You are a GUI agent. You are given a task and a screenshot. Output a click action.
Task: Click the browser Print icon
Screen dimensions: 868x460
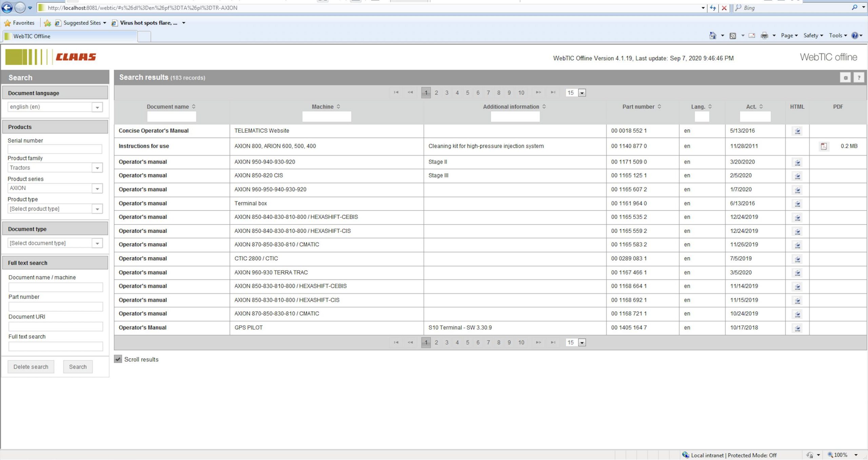click(x=764, y=35)
